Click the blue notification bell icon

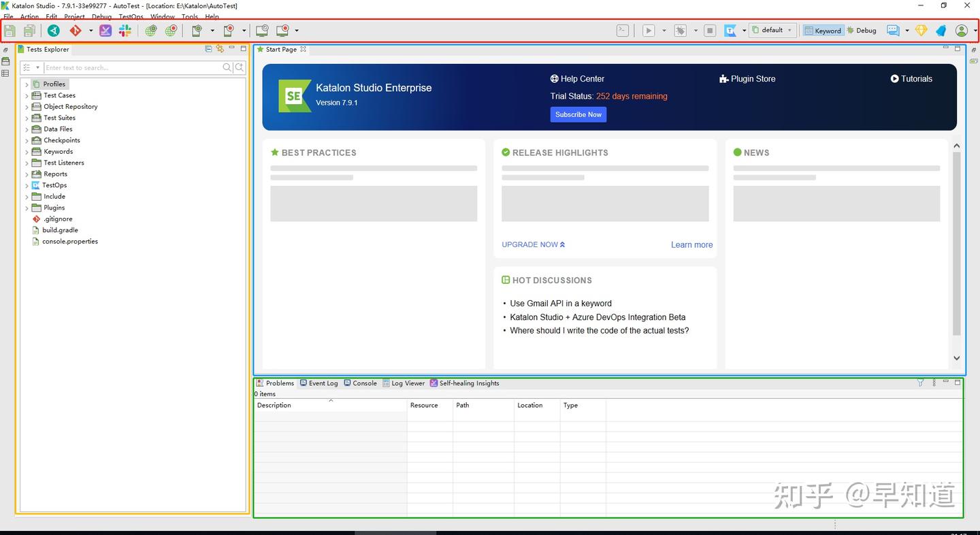[941, 31]
